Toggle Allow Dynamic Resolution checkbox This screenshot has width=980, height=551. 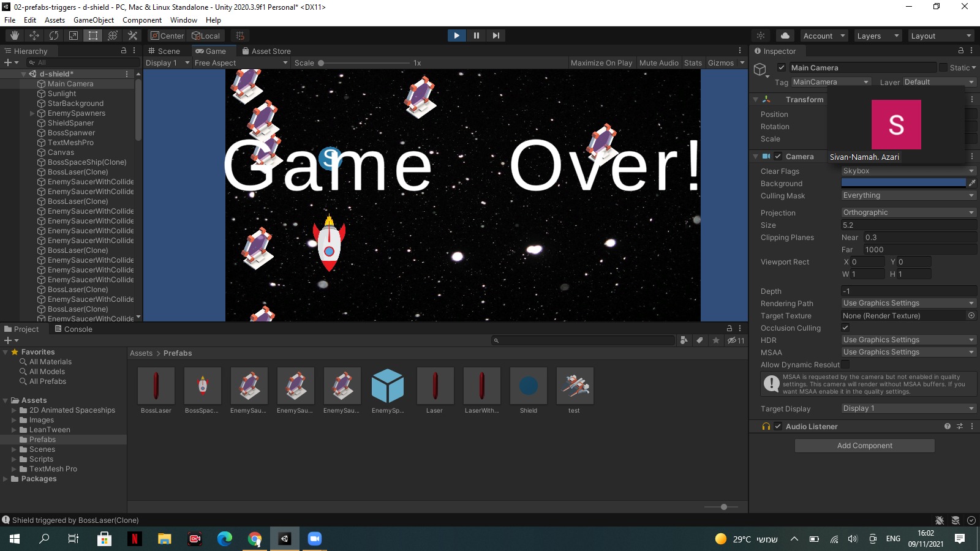click(845, 364)
